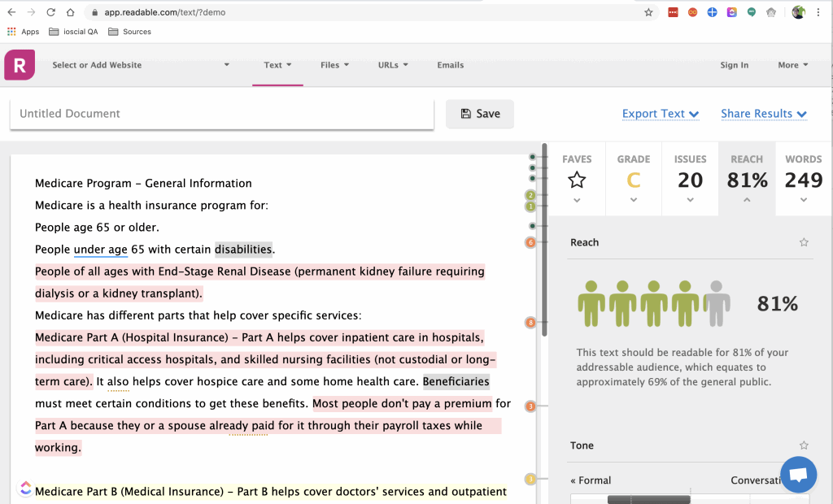Collapse the Reach 81% metric
This screenshot has width=833, height=504.
point(747,179)
